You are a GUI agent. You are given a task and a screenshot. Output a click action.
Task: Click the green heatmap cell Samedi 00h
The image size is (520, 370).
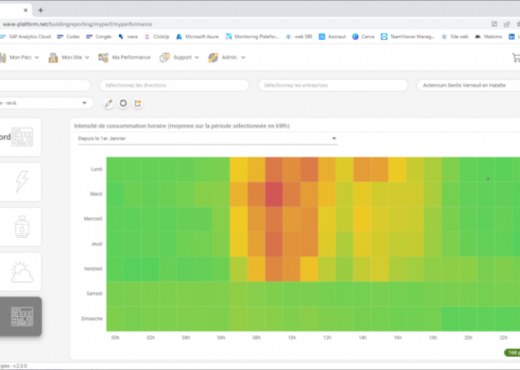(x=115, y=294)
